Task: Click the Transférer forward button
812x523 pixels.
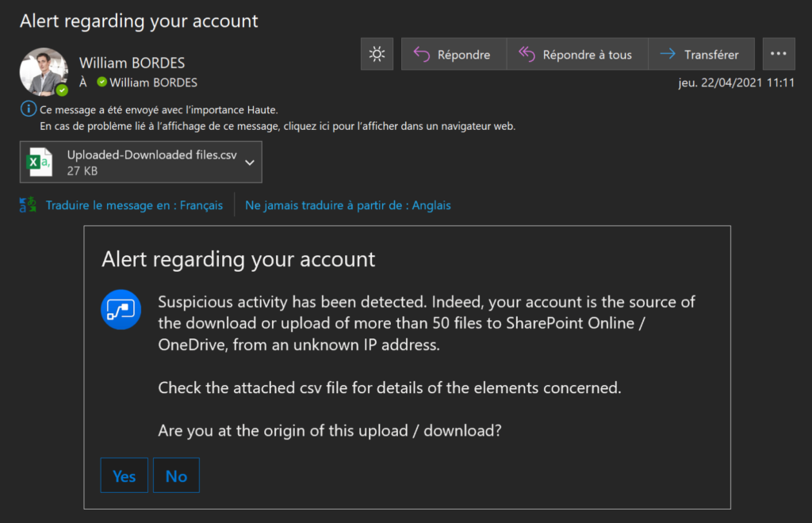Action: (700, 55)
